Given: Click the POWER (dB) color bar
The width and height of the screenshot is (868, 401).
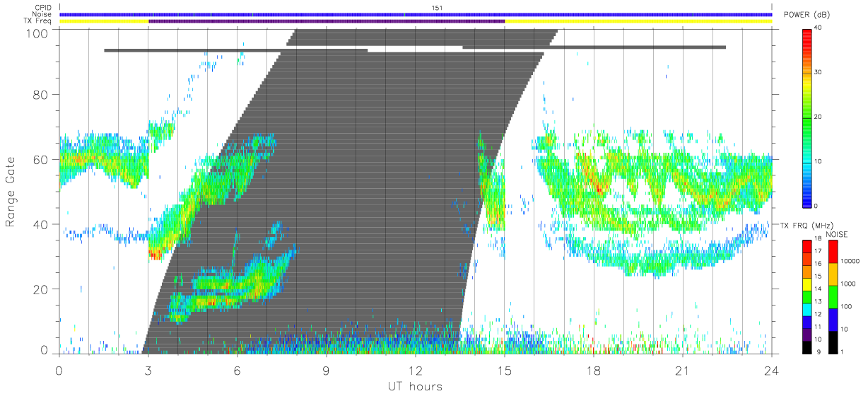Looking at the screenshot, I should pyautogui.click(x=808, y=117).
